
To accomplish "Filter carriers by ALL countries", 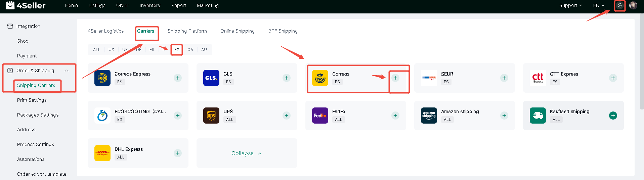I will pos(97,50).
